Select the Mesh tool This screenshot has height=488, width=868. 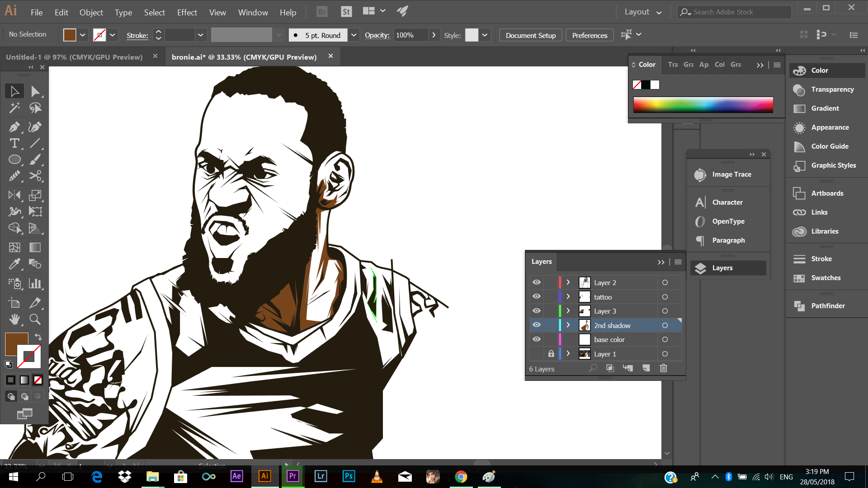[x=14, y=247]
